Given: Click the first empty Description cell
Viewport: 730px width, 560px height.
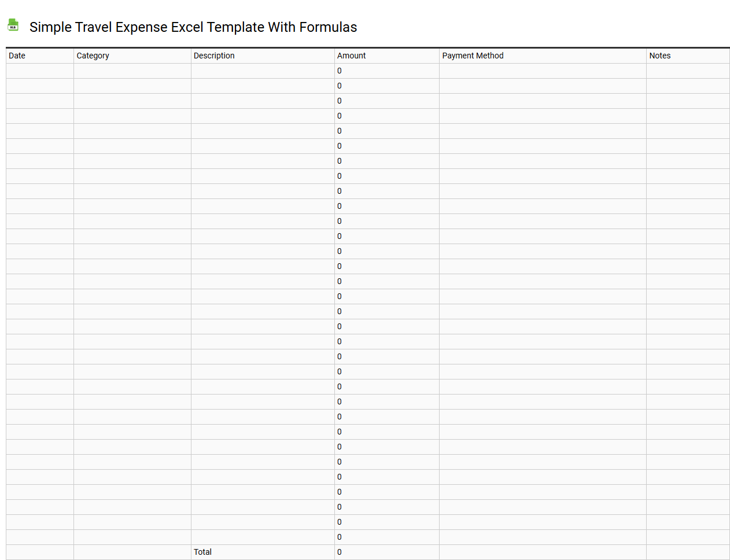Looking at the screenshot, I should tap(263, 71).
